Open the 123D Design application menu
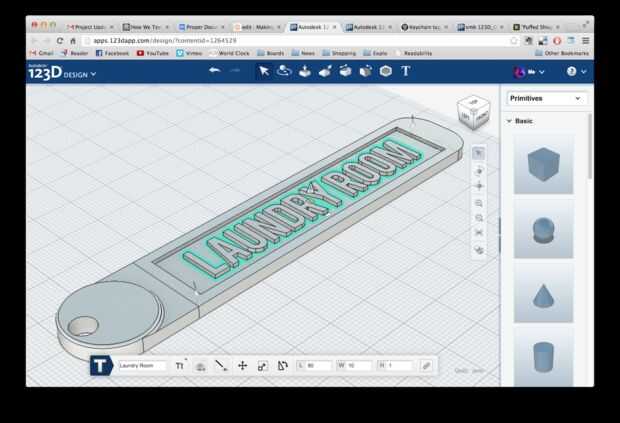620x423 pixels. click(62, 73)
